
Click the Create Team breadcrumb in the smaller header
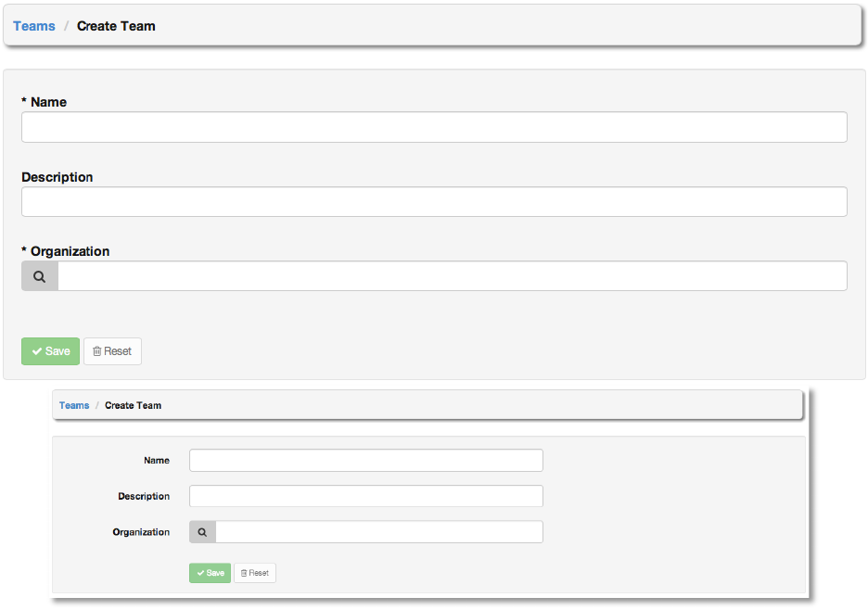[133, 405]
